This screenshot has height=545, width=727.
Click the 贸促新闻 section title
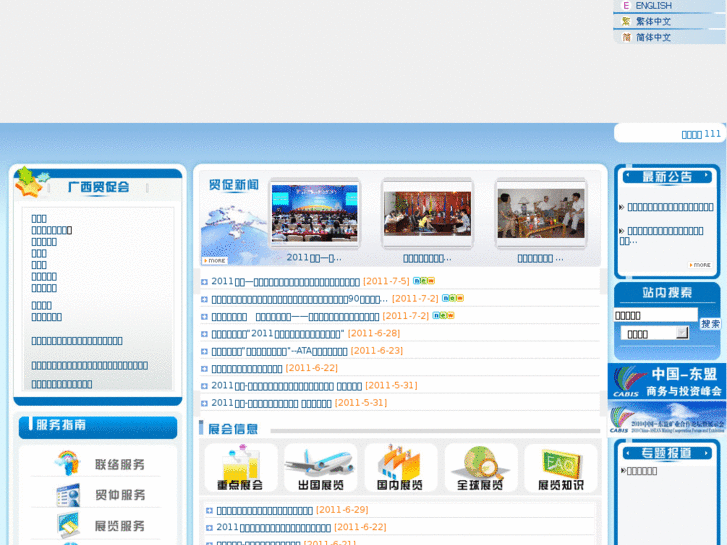[x=234, y=185]
